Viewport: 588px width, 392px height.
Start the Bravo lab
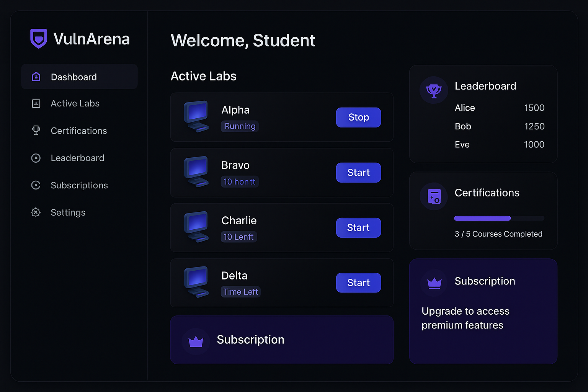click(358, 173)
